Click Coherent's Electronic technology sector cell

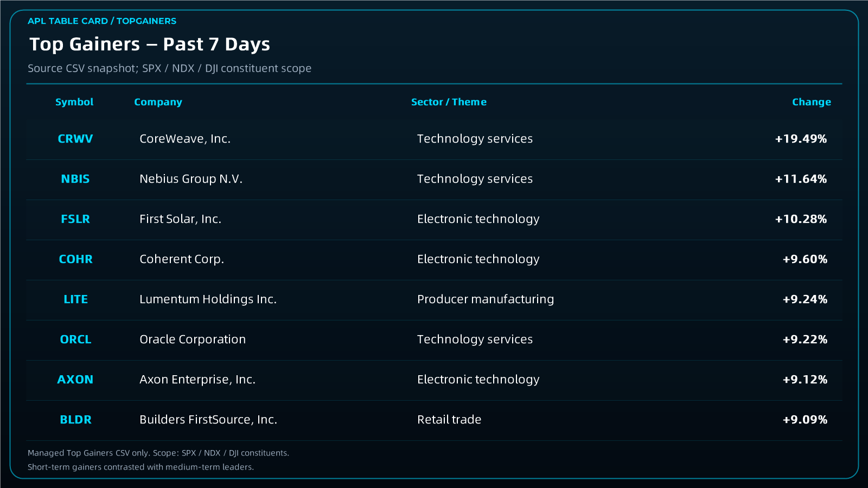(x=478, y=259)
